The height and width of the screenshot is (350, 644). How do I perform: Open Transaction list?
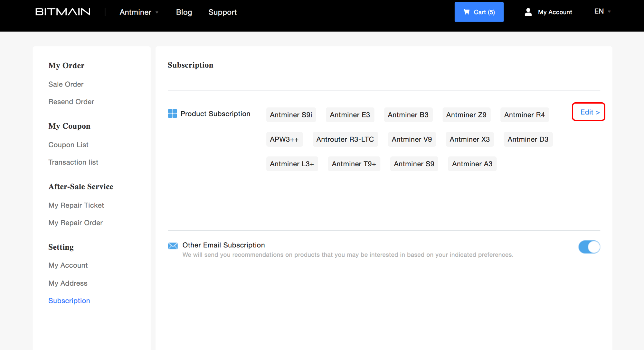point(73,162)
